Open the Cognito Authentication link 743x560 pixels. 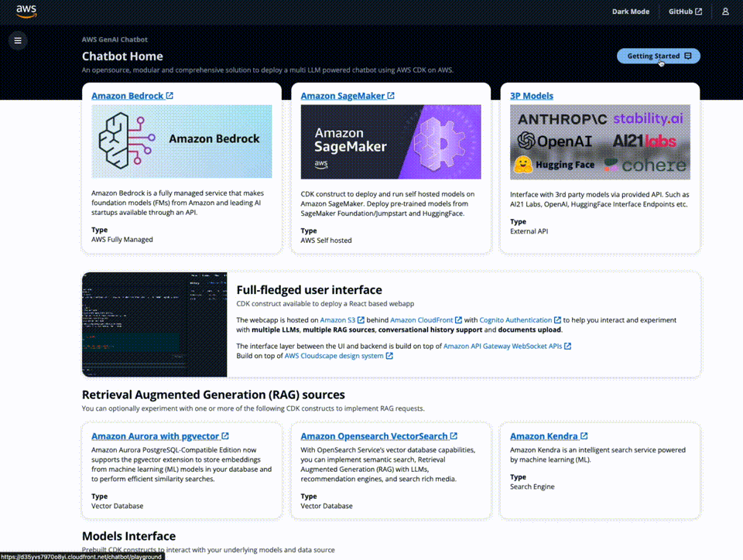(515, 320)
